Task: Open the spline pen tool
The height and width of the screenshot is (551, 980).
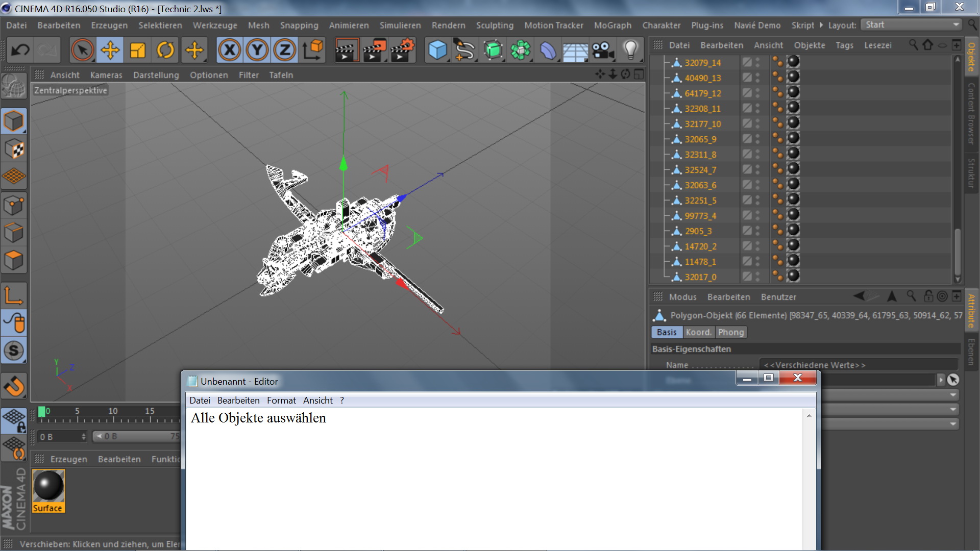Action: click(464, 50)
